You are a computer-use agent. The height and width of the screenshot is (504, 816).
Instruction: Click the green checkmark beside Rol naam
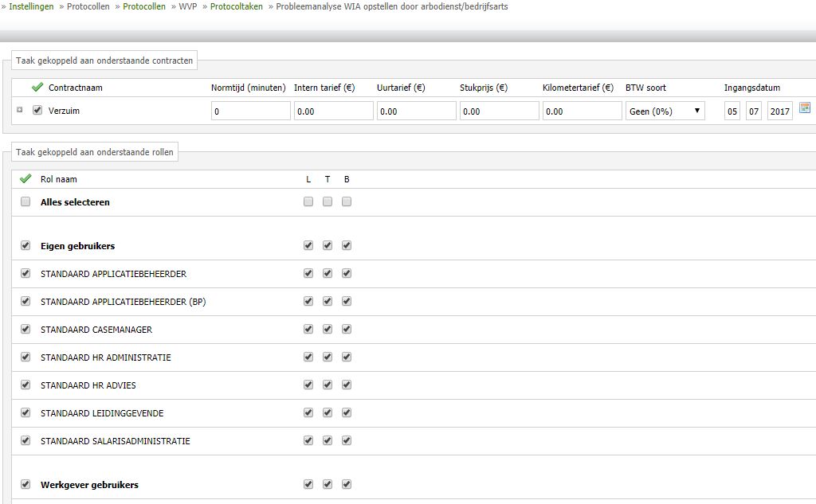click(x=25, y=178)
